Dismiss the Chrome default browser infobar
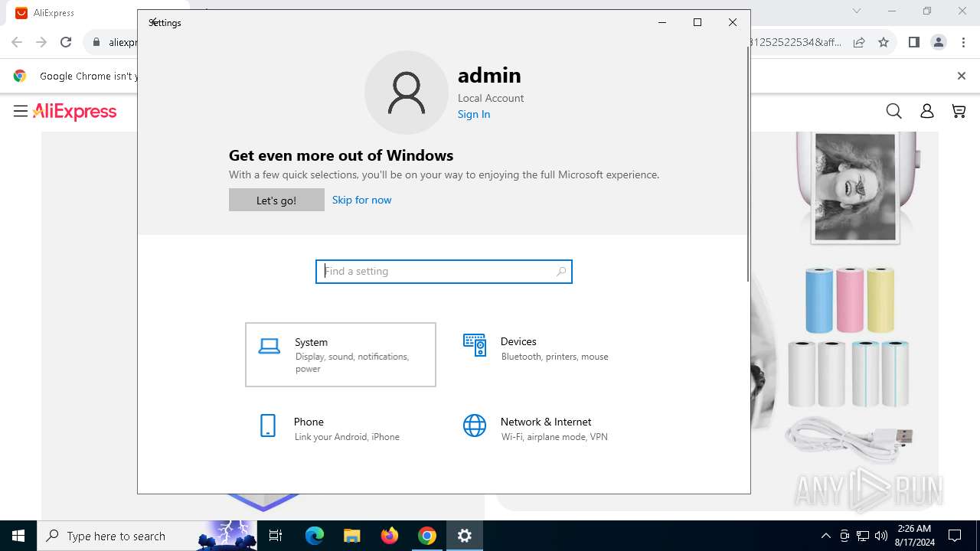This screenshot has height=551, width=980. coord(962,76)
